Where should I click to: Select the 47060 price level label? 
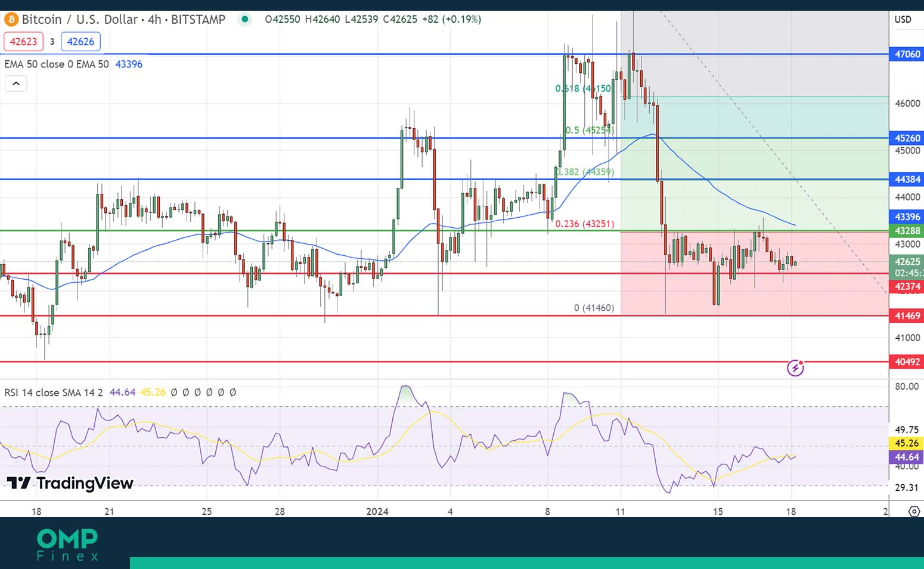coord(906,54)
